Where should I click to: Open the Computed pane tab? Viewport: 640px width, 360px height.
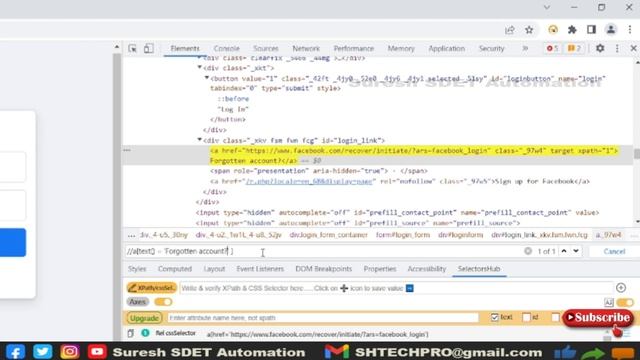(x=175, y=269)
